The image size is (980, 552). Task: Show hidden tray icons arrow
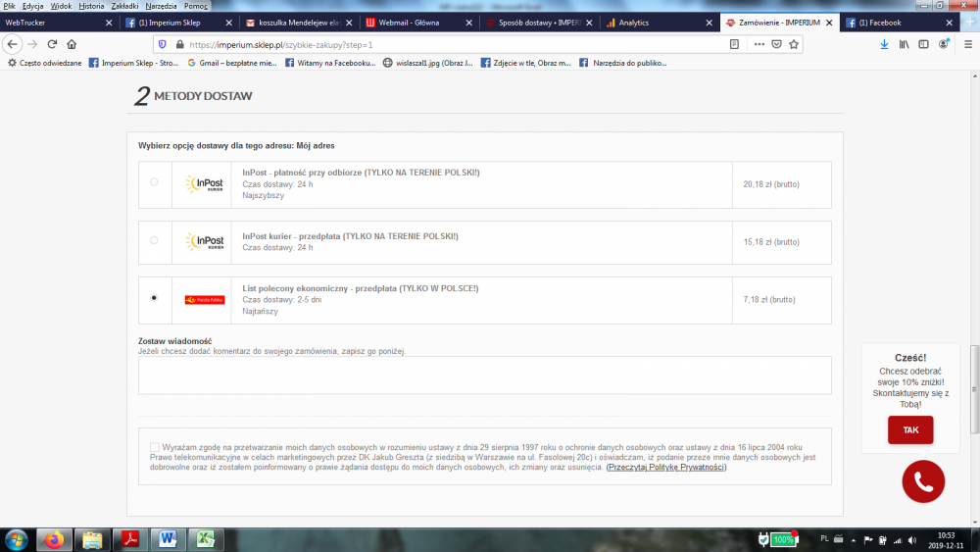point(854,540)
